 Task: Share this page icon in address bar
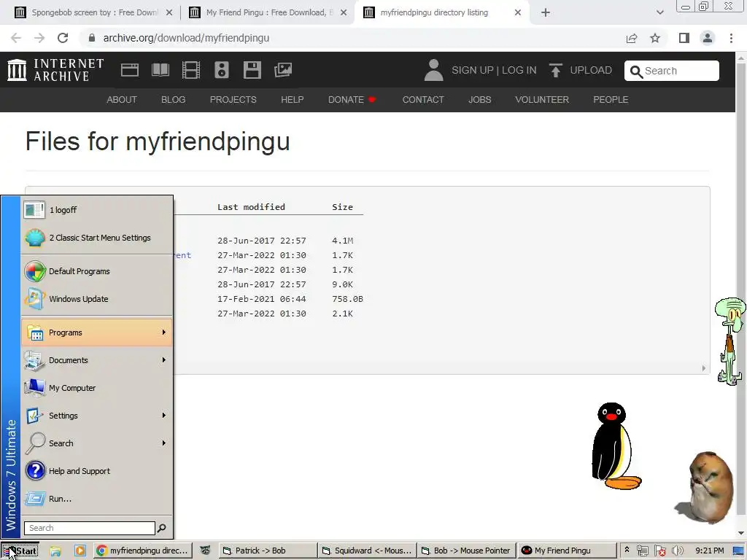[632, 38]
